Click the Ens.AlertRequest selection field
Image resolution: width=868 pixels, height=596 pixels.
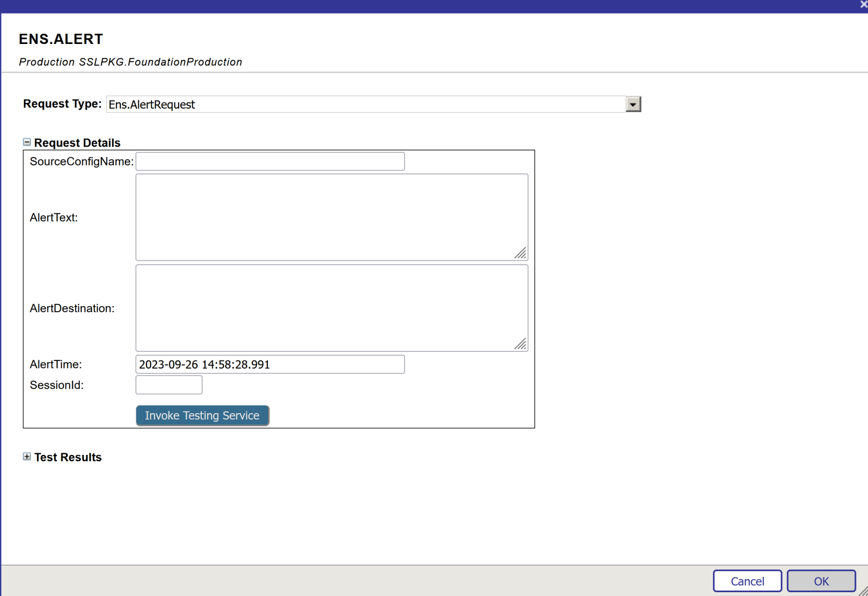[x=366, y=104]
